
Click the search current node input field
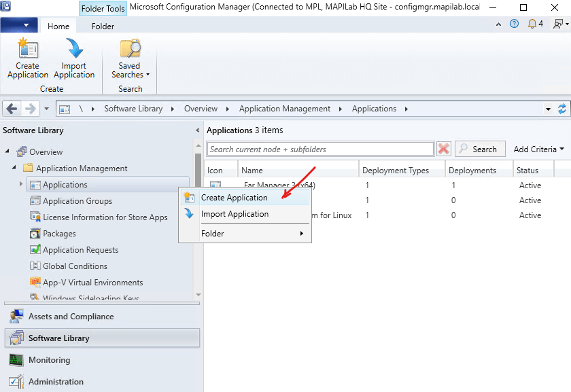coord(320,149)
